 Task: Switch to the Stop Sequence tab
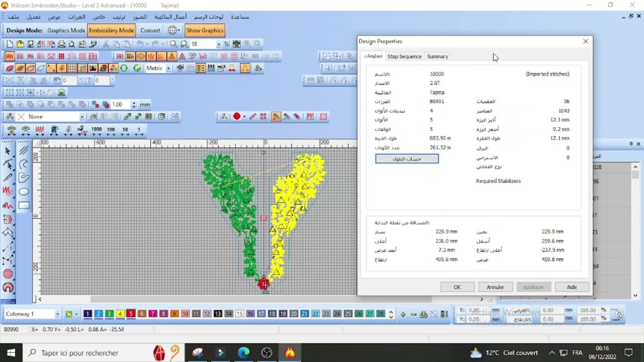click(405, 56)
